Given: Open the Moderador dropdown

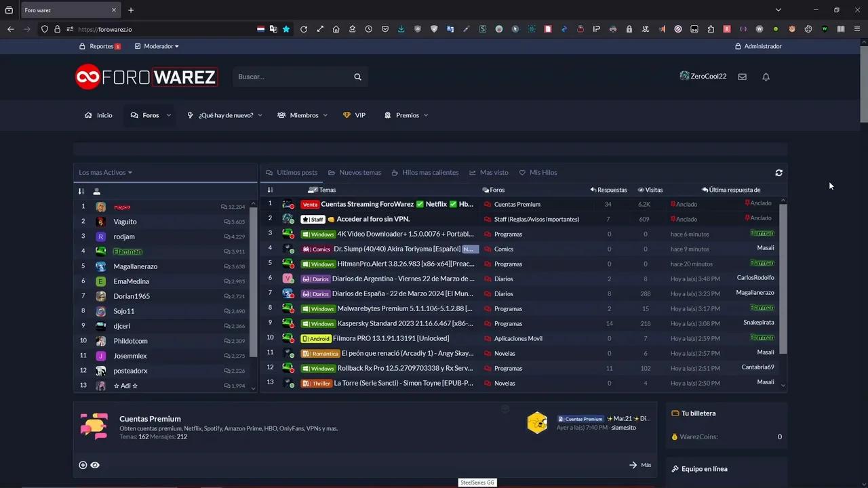Looking at the screenshot, I should click(157, 46).
